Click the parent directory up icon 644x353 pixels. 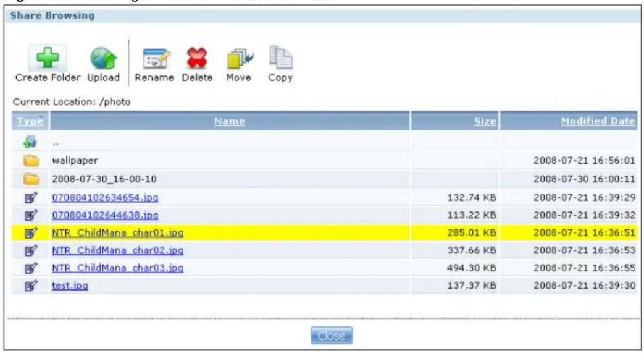click(x=30, y=142)
